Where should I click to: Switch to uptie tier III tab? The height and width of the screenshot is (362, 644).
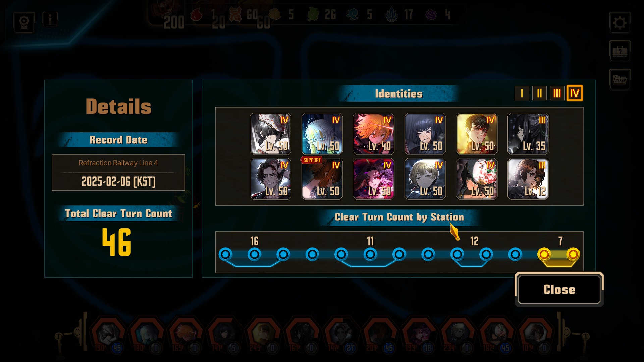coord(557,93)
